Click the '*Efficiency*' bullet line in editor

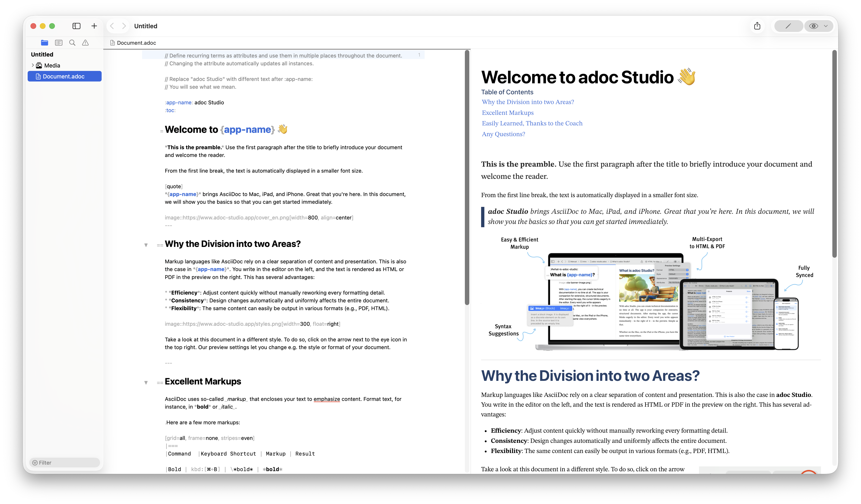click(275, 292)
